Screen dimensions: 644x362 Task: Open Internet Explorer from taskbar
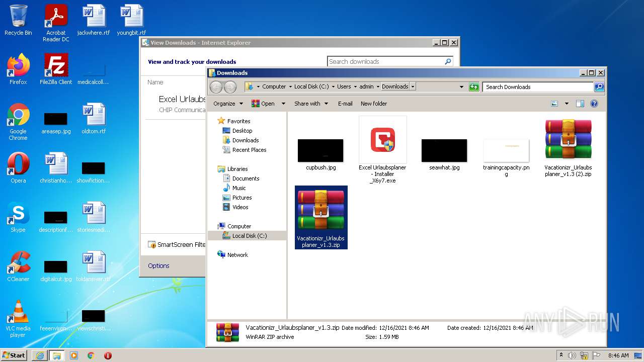coord(40,355)
